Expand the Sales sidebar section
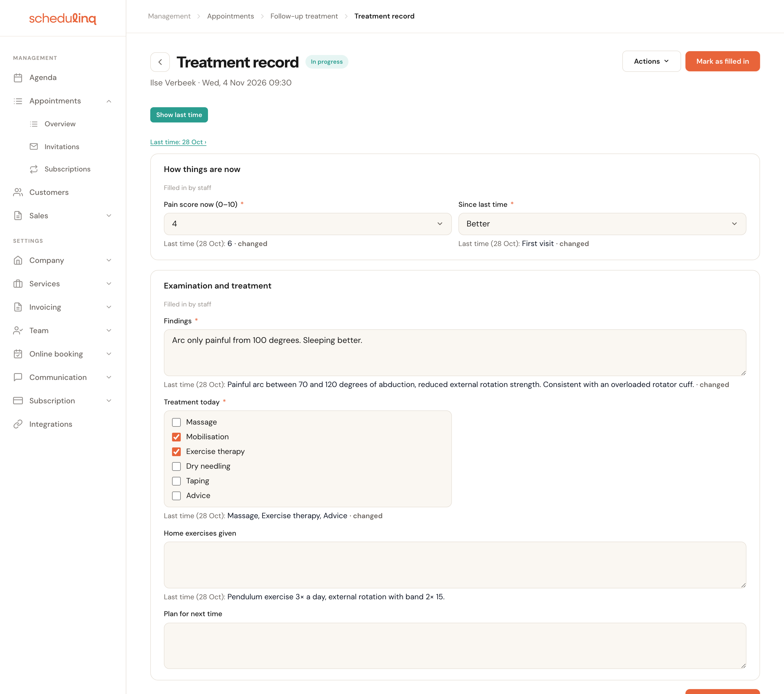Screen dimensions: 784x694 click(x=109, y=216)
